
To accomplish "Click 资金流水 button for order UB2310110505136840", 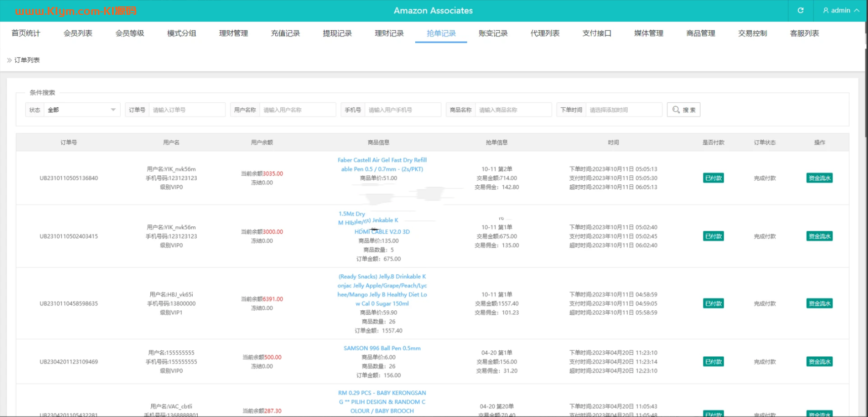I will [819, 178].
